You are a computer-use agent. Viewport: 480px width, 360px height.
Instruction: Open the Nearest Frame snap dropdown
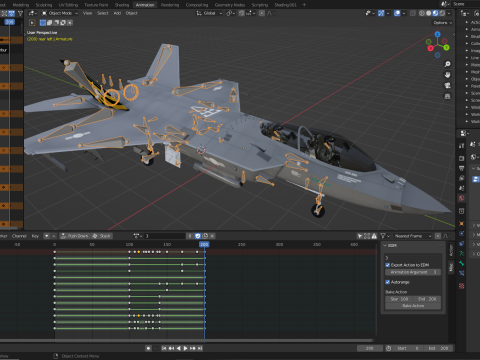click(413, 236)
